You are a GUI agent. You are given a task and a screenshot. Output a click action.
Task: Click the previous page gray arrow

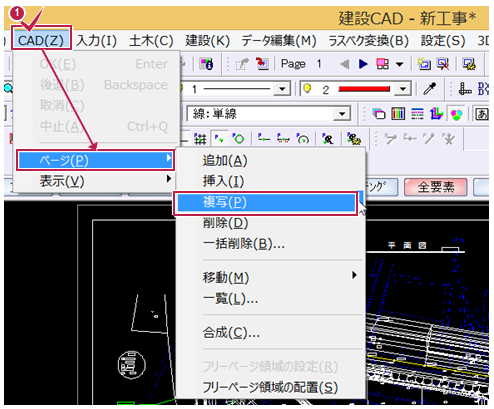[x=345, y=64]
